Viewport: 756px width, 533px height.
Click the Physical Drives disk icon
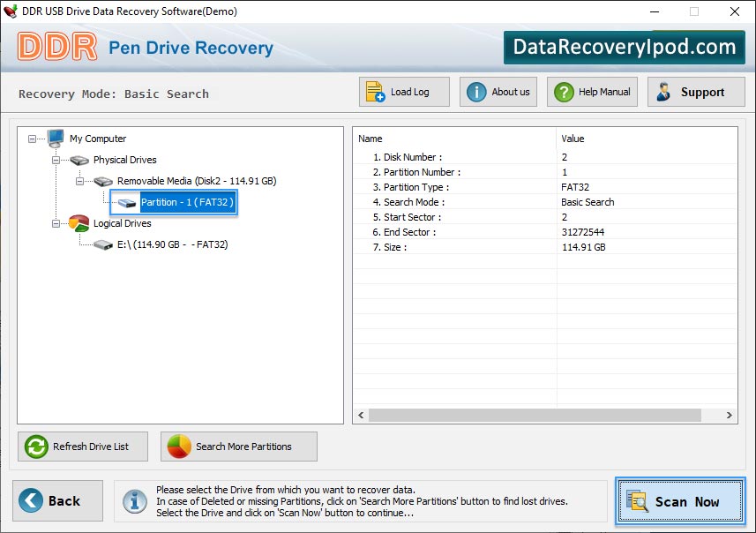click(x=79, y=160)
